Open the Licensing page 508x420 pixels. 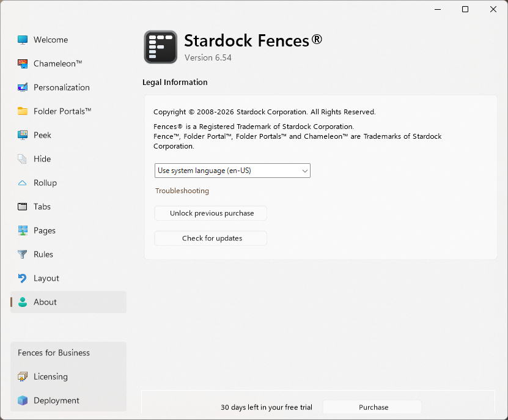click(68, 377)
